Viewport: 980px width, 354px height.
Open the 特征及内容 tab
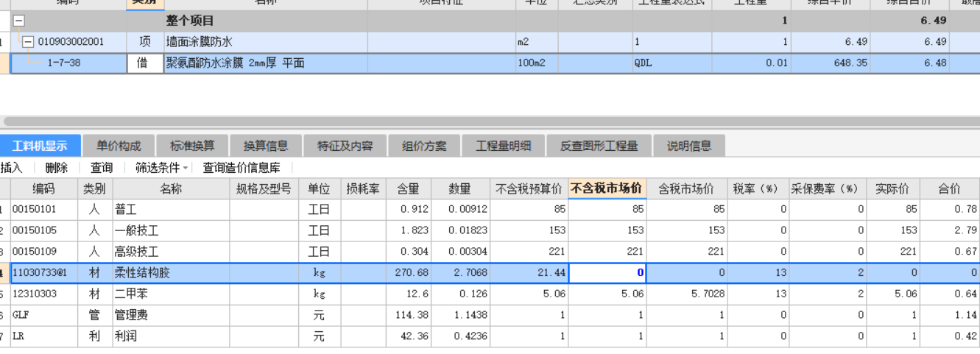pyautogui.click(x=345, y=146)
